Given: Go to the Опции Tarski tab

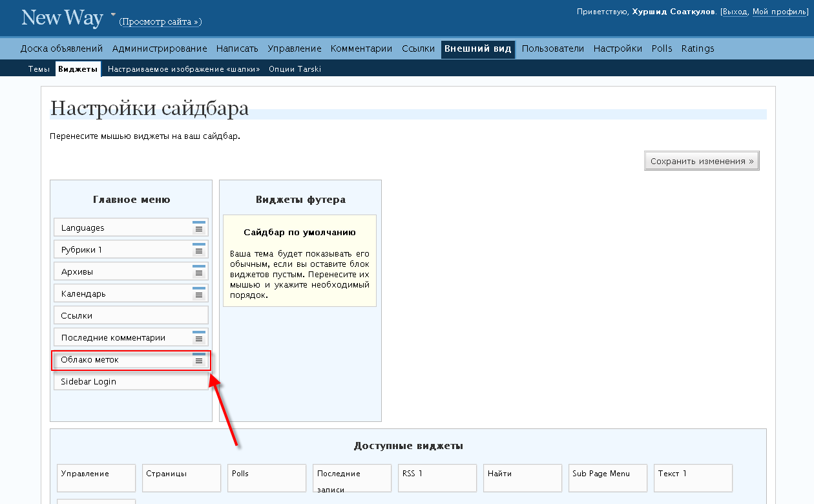Looking at the screenshot, I should point(295,69).
